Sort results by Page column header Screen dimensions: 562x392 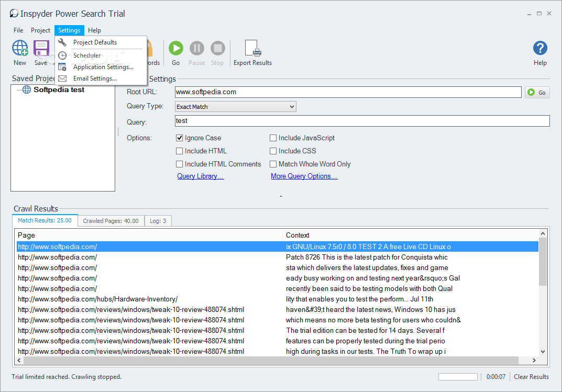[x=150, y=235]
